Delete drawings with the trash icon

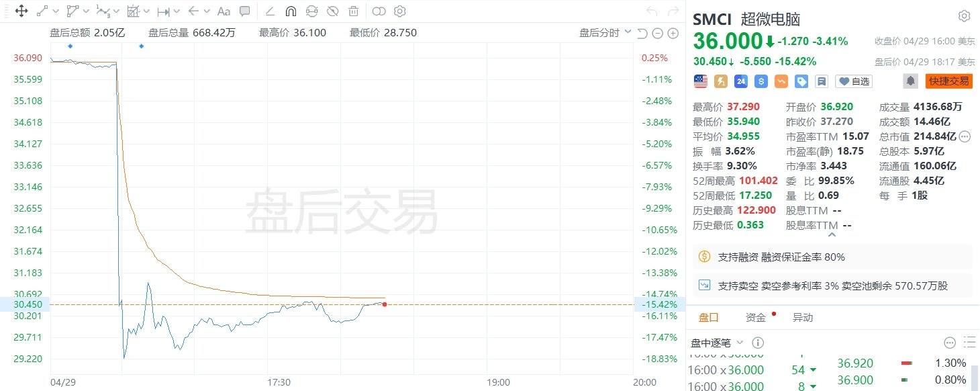tap(353, 11)
